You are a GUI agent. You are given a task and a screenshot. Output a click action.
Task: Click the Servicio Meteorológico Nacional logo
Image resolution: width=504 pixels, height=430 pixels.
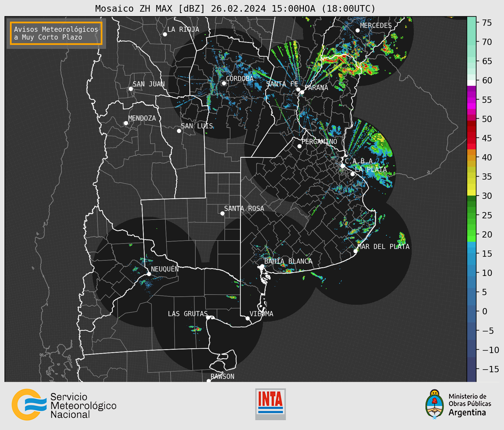[64, 405]
